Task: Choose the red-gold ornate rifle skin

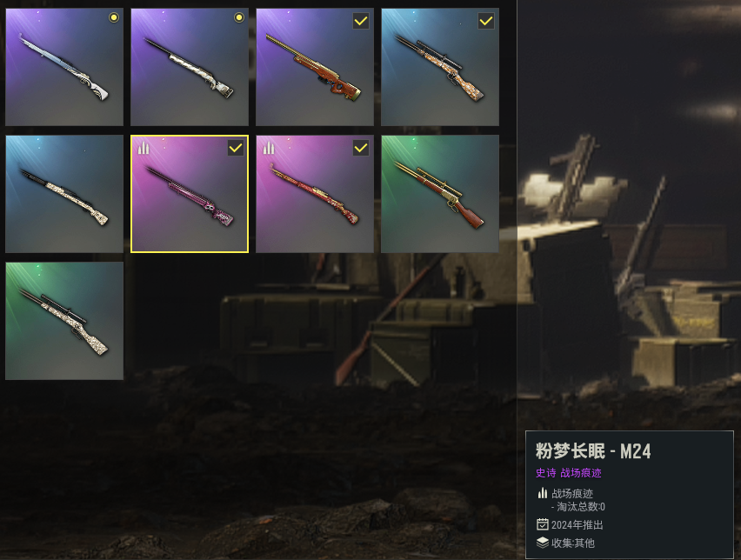Action: (x=315, y=194)
